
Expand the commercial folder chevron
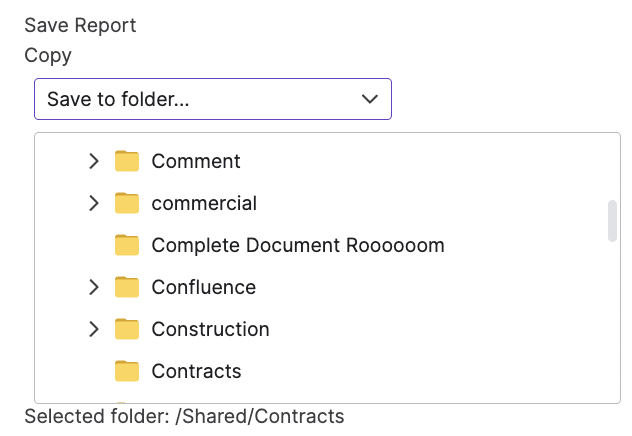coord(94,203)
